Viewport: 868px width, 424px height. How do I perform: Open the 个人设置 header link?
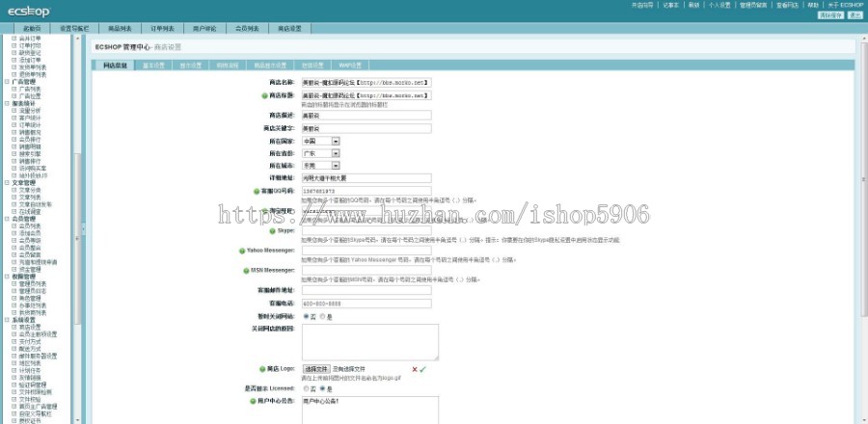pos(719,5)
